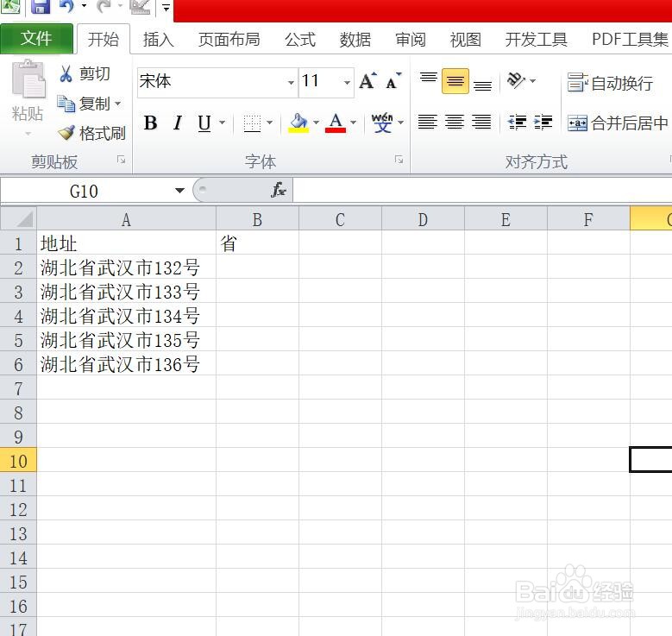This screenshot has width=672, height=636.
Task: Expand the 复制 dropdown arrow
Action: 117,104
